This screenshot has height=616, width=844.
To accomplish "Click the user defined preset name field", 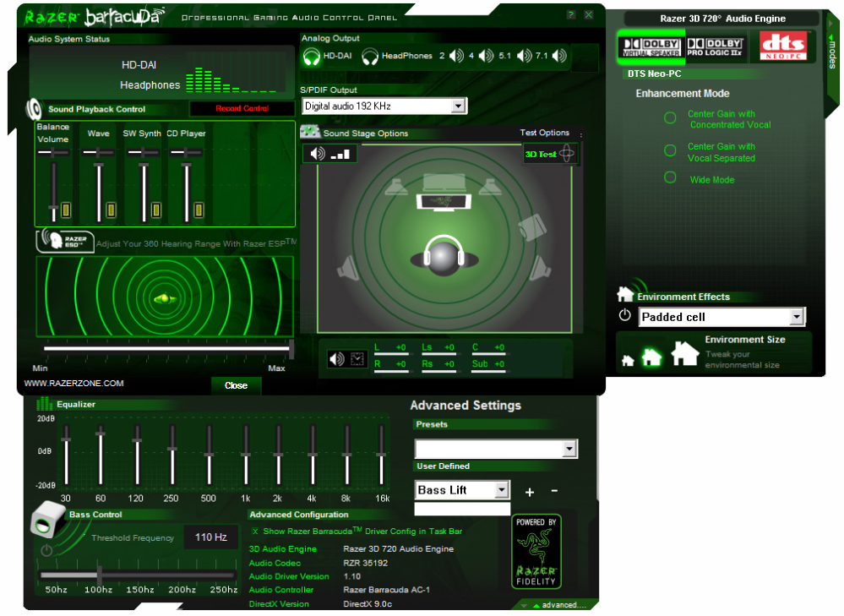I will 462,509.
